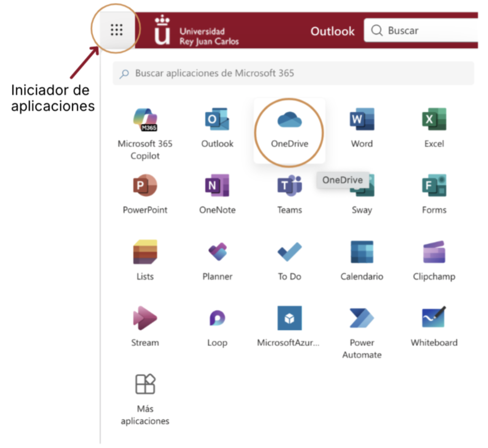The image size is (488, 448).
Task: Click the Buscar aplicaciones de Microsoft 365 field
Action: [293, 73]
